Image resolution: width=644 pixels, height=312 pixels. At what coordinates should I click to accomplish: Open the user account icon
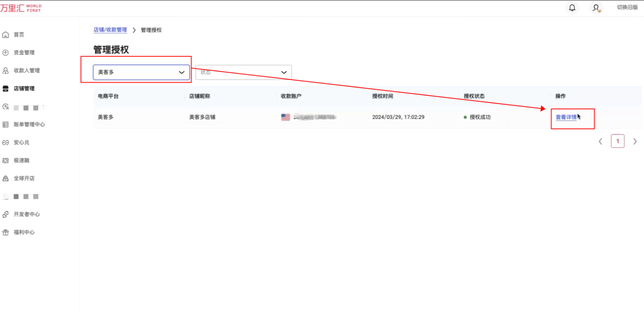pyautogui.click(x=596, y=8)
